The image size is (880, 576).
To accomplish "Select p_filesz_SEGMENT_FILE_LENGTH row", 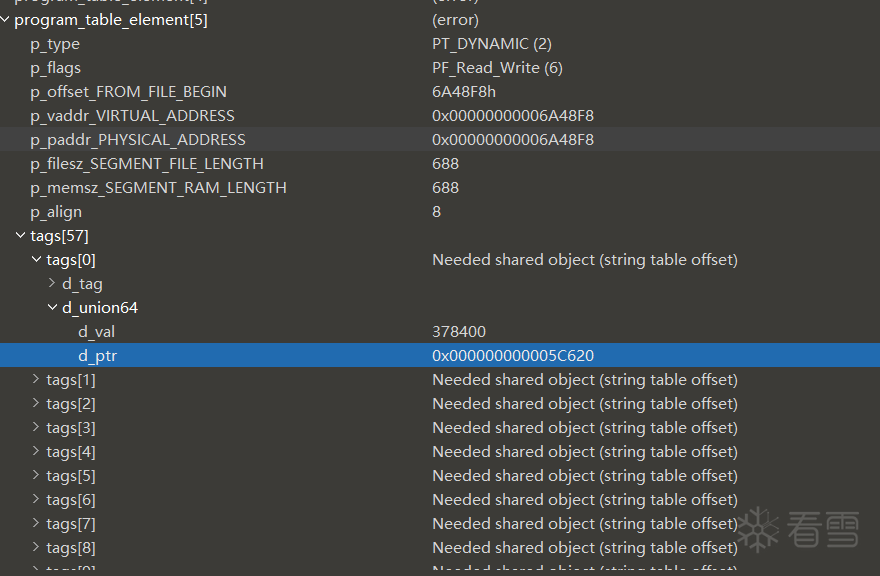I will point(440,164).
